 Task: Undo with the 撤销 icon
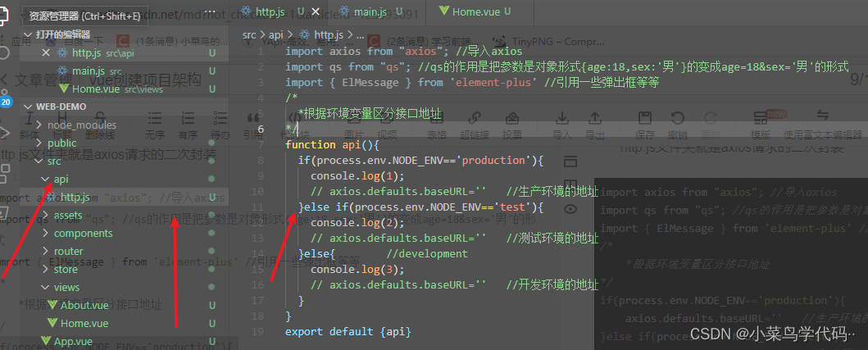(678, 118)
